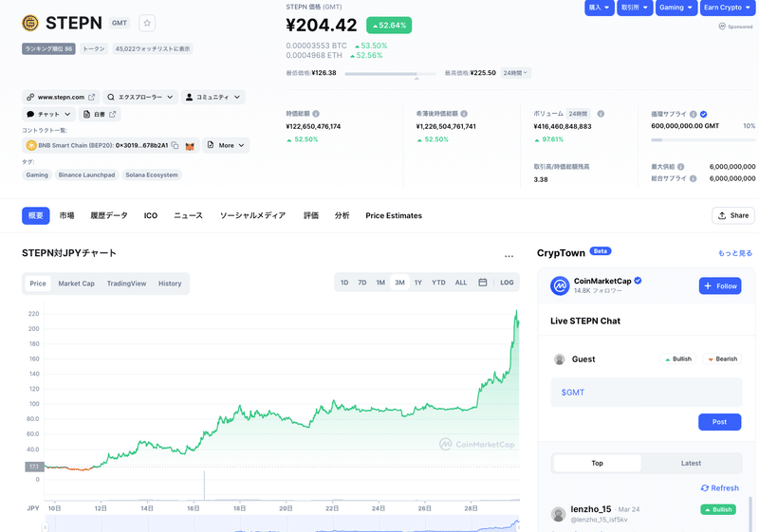Viewport: 759px width, 532px height.
Task: Select 1Y chart range
Action: pos(418,283)
